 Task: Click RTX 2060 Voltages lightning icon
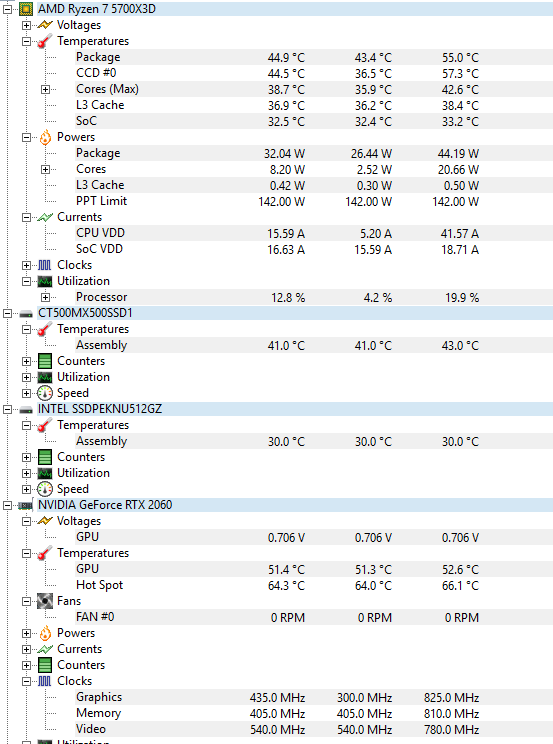(x=45, y=521)
